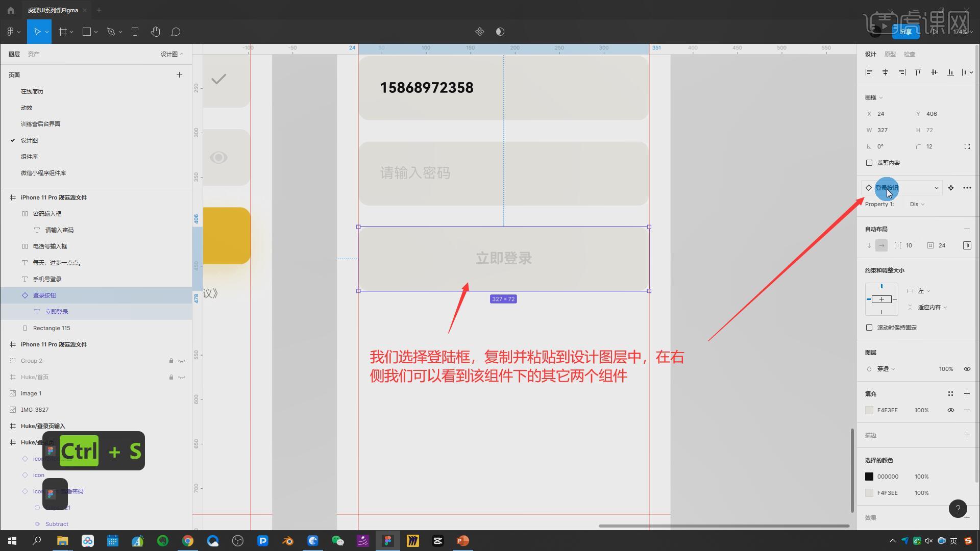This screenshot has width=980, height=551.
Task: Click the go to main component icon
Action: [950, 188]
